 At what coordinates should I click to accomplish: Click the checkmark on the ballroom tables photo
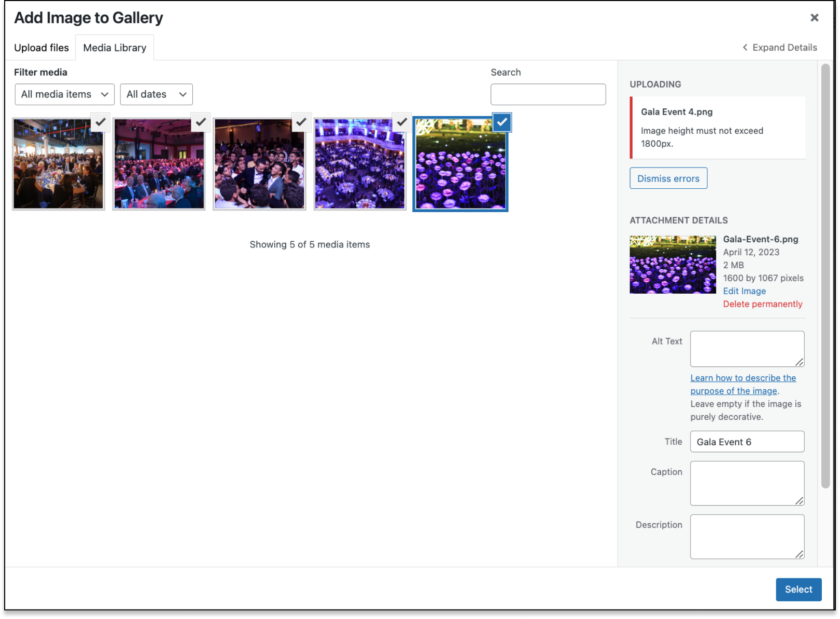pos(401,123)
